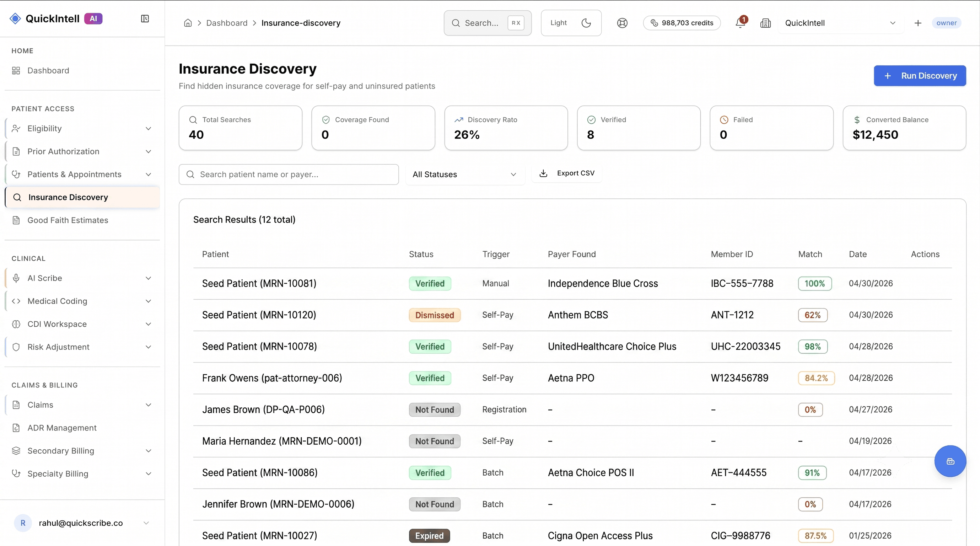
Task: Click the QuickIntell diamond logo
Action: [x=15, y=18]
